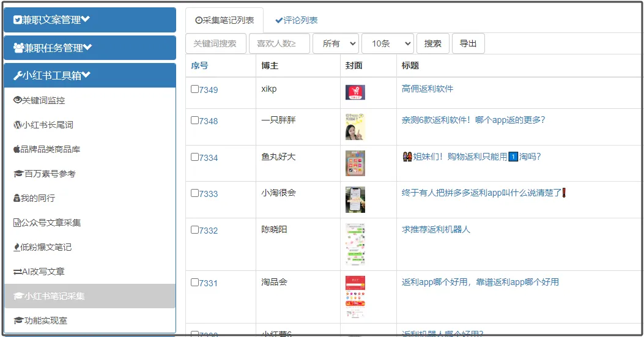Click cover thumbnail of row 7334
Image resolution: width=644 pixels, height=337 pixels.
point(355,163)
